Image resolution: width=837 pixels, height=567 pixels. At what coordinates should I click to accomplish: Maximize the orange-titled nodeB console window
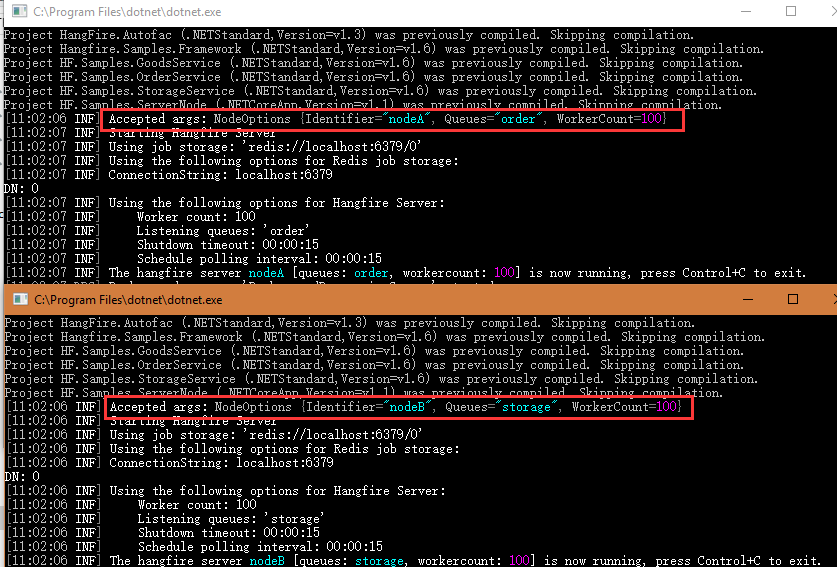click(793, 300)
